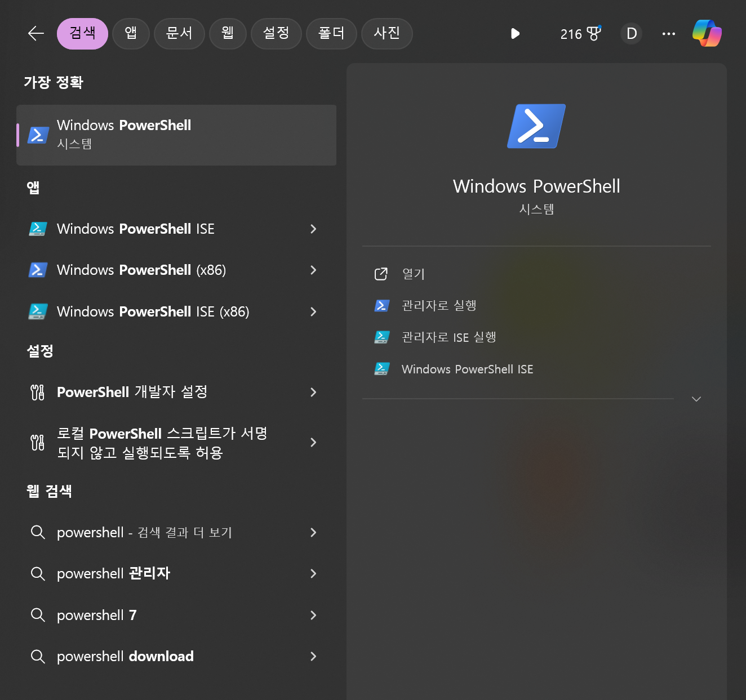Click 관리자로 ISE 실행 action

coord(449,337)
